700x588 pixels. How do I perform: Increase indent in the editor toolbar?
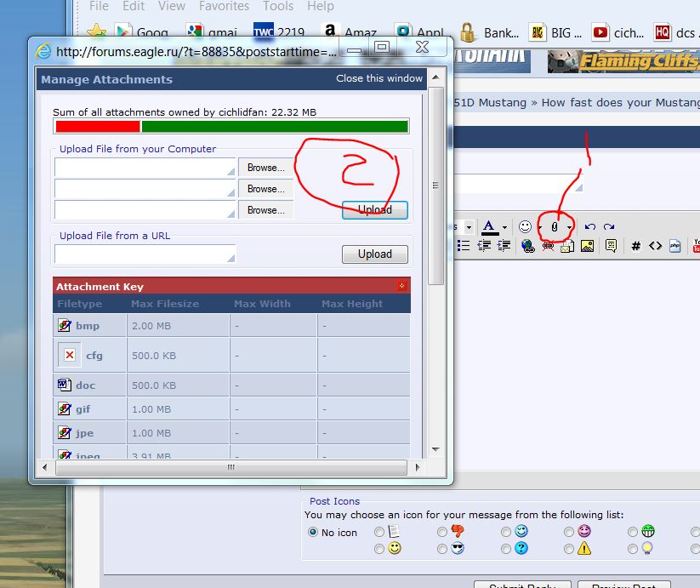[504, 246]
